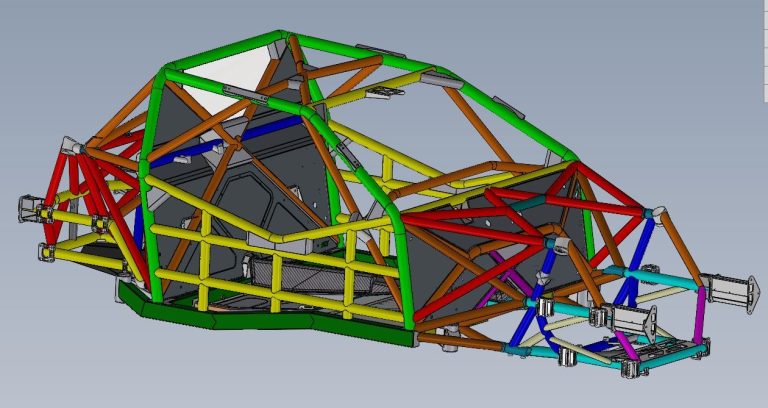Select the gray flange at far right end
This screenshot has width=768, height=408.
tap(728, 294)
